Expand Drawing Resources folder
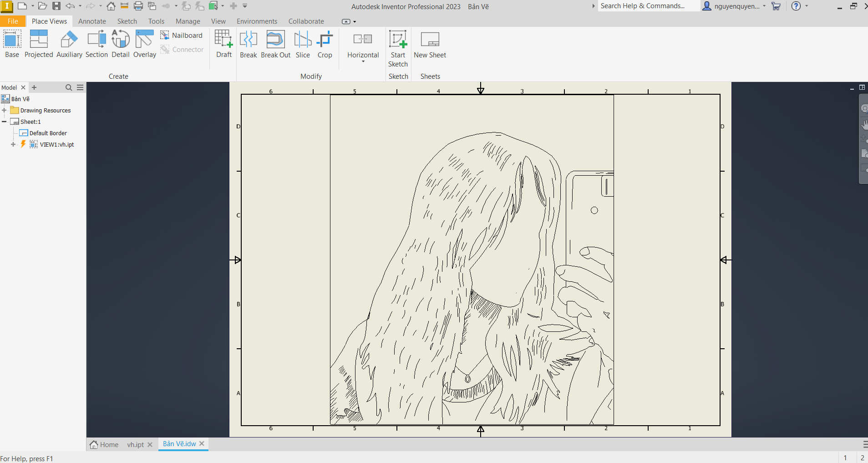Viewport: 868px width, 463px height. [4, 110]
